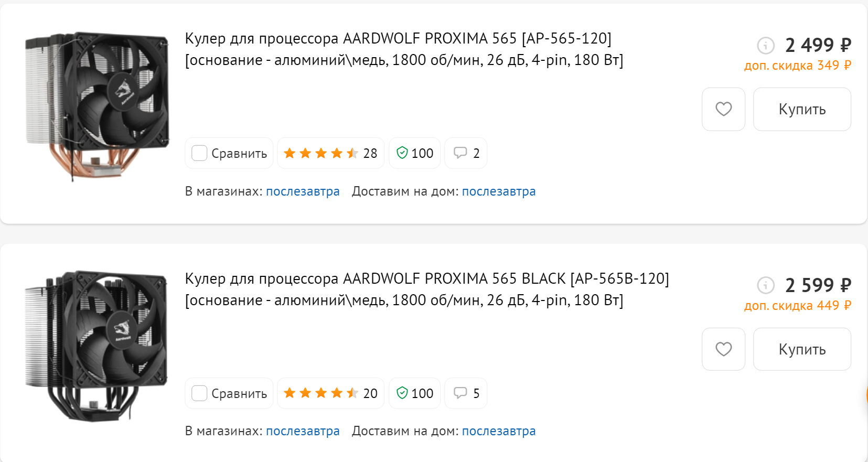
Task: Check Сравнить for PROXIMA 565 BLACK
Action: 199,393
